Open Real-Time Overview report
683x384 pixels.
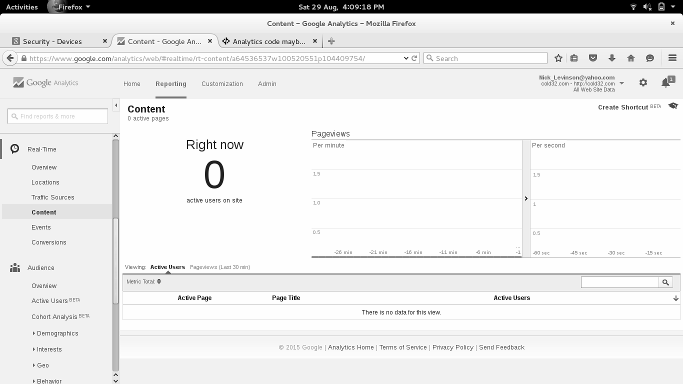coord(44,167)
